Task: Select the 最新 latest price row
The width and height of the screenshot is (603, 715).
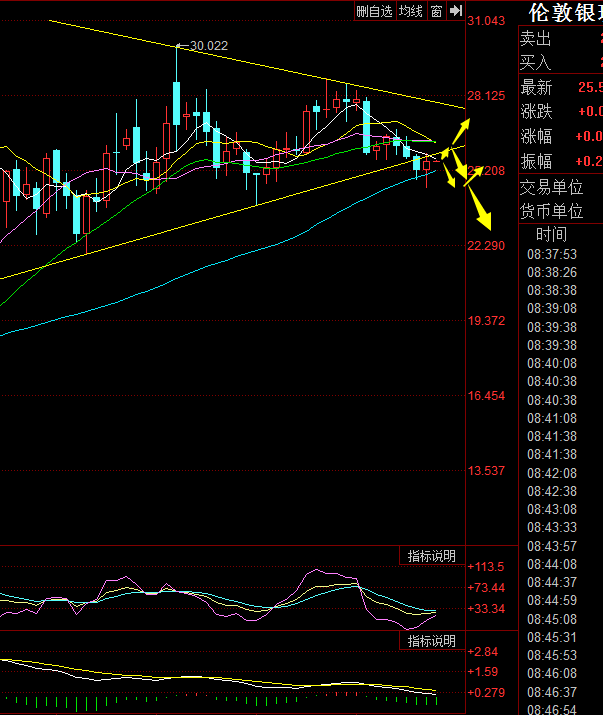Action: (x=561, y=87)
